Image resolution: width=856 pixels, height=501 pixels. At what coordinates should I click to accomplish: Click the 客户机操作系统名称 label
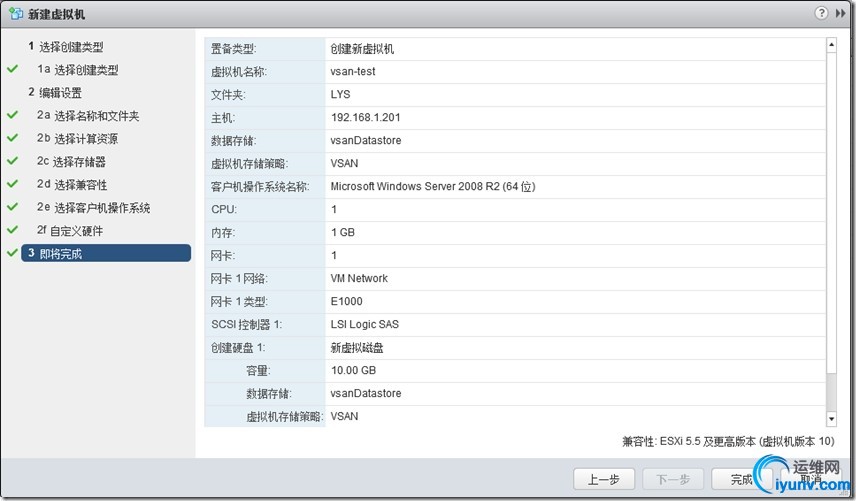[x=260, y=187]
